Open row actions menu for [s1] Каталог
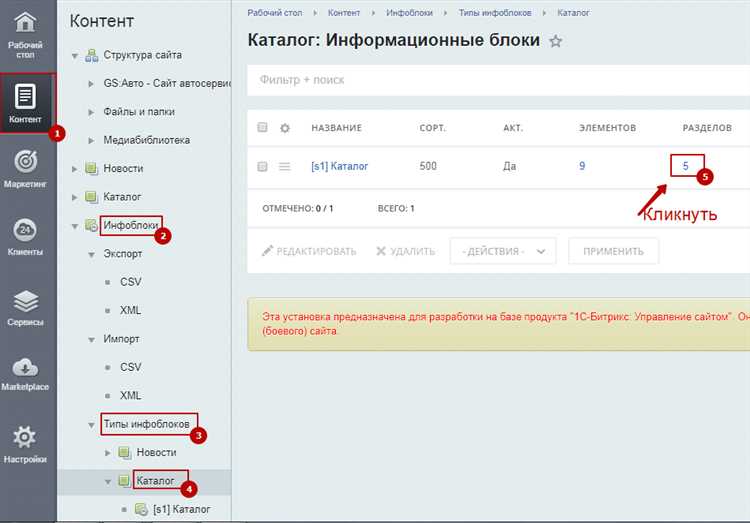This screenshot has height=523, width=750. [x=285, y=166]
